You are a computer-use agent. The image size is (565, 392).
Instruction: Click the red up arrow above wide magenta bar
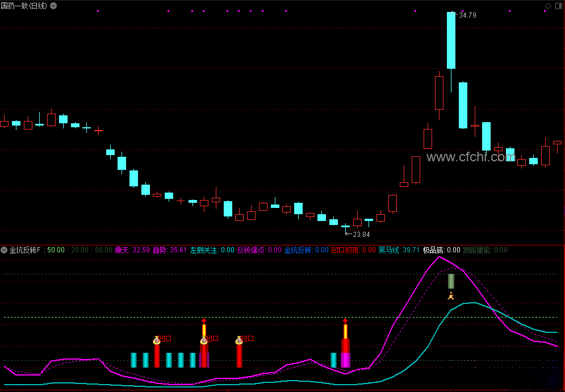tap(345, 322)
